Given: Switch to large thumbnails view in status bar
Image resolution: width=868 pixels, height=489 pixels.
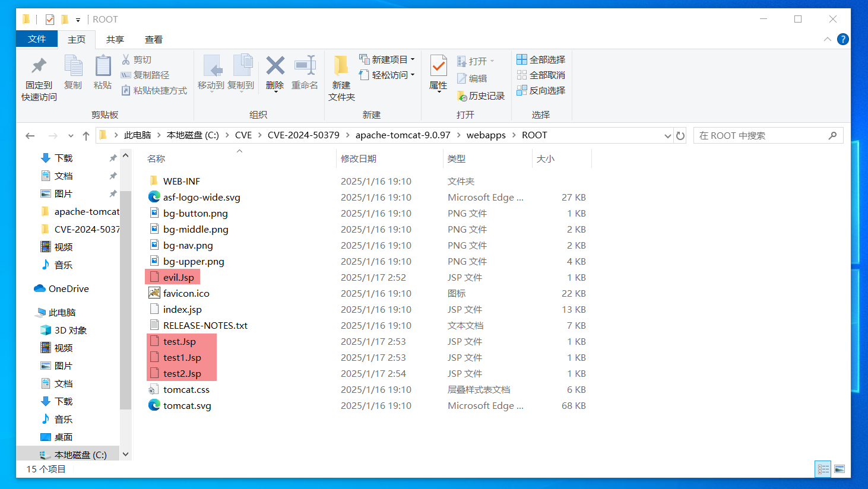Looking at the screenshot, I should click(x=840, y=469).
